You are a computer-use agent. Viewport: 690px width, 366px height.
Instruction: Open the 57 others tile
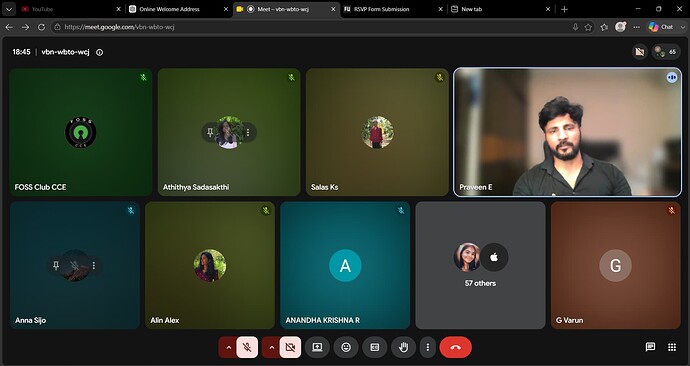tap(481, 265)
